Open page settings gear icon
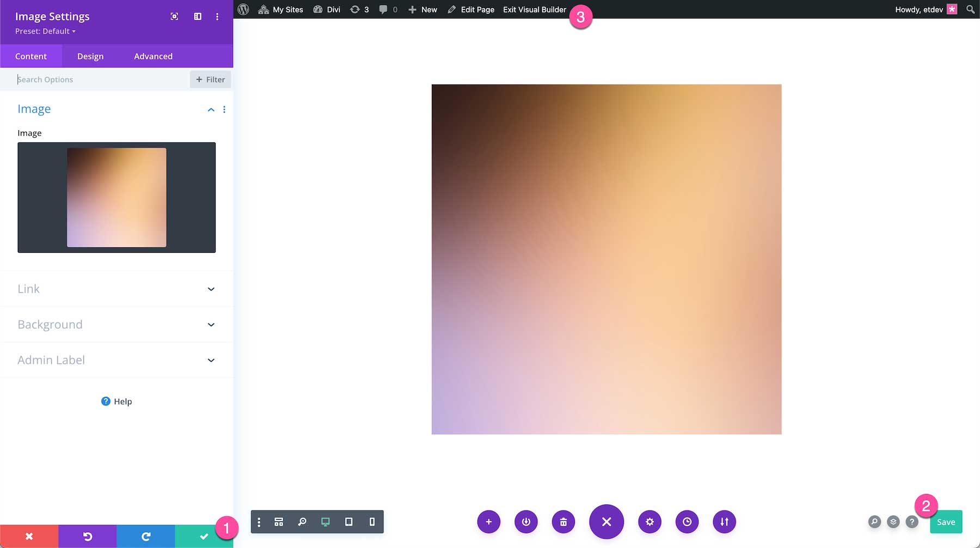The height and width of the screenshot is (548, 980). tap(650, 522)
